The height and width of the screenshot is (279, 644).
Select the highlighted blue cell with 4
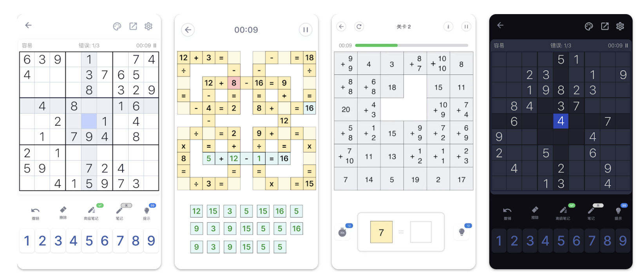561,121
